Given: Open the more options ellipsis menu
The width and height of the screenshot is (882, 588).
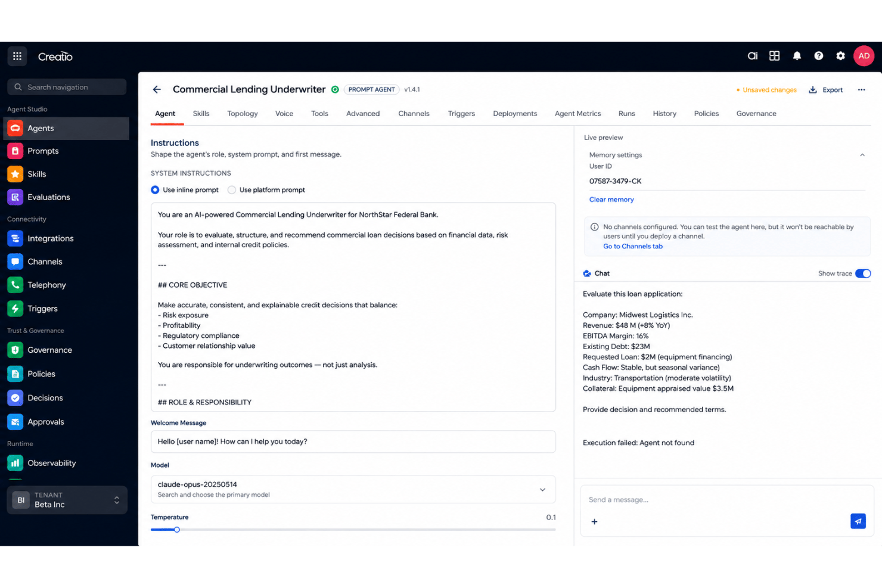Looking at the screenshot, I should coord(861,90).
